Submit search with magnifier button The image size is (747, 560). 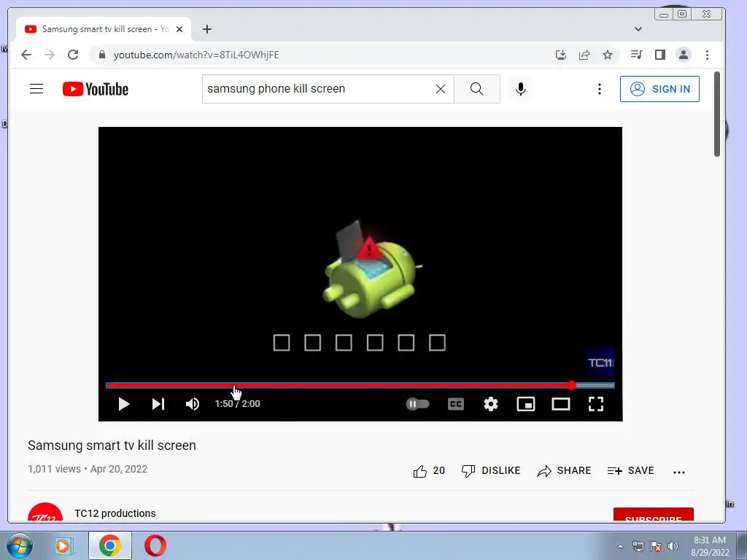[x=477, y=89]
